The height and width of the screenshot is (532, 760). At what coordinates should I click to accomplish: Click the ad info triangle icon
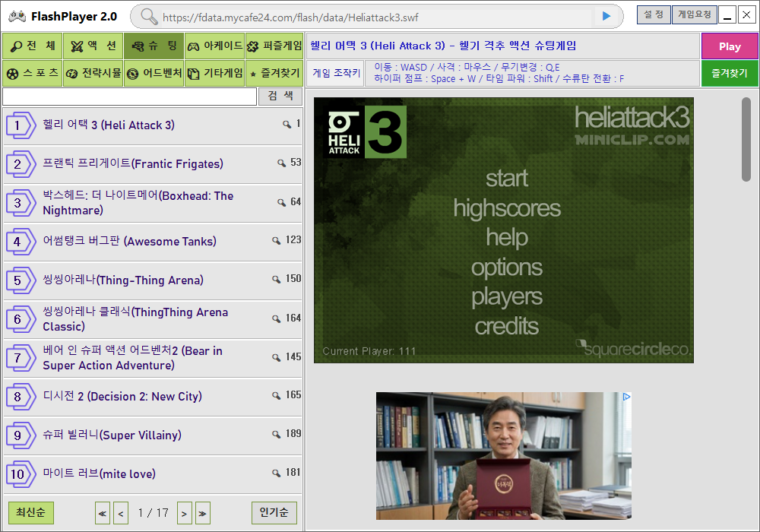626,397
